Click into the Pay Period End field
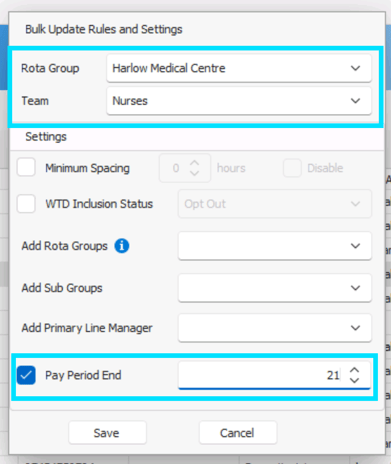This screenshot has width=391, height=464. [274, 375]
